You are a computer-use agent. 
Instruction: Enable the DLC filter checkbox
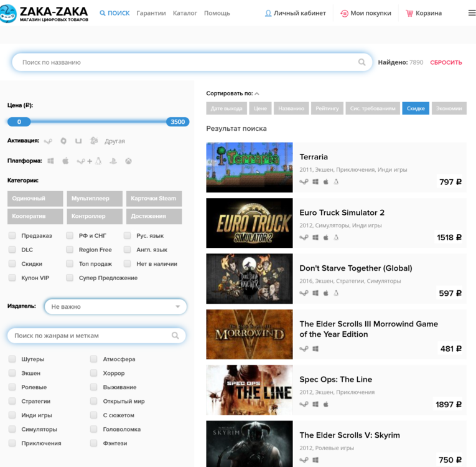[x=12, y=250]
